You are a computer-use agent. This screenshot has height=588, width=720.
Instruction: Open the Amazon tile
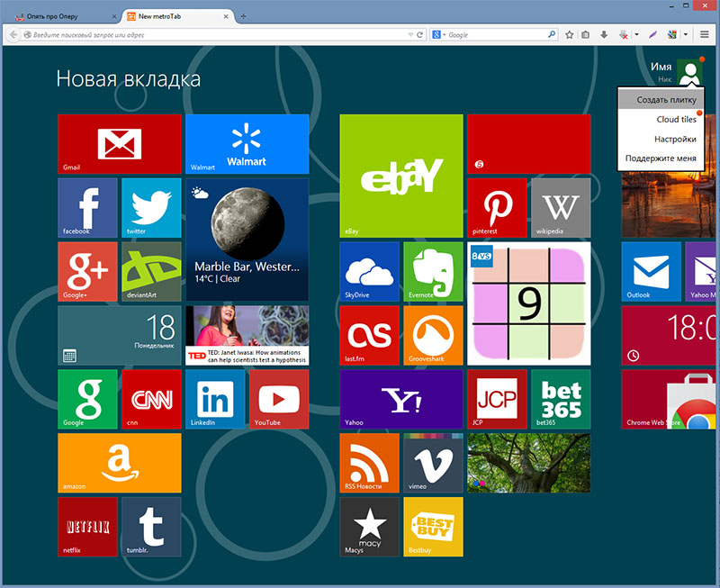click(x=119, y=463)
